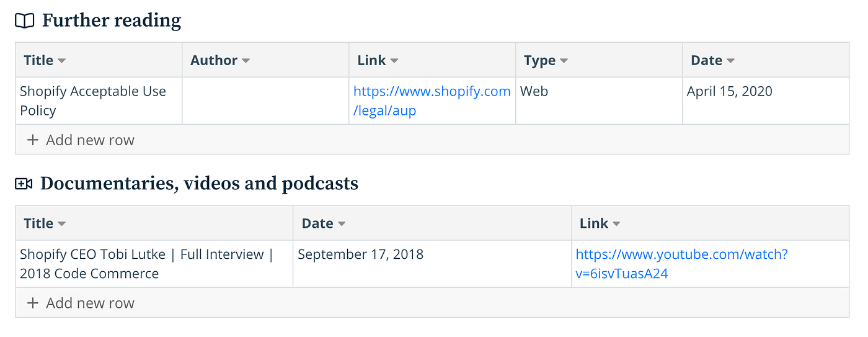The image size is (868, 337).
Task: Select the Shopify CEO Tobi Lutke interview title cell
Action: coord(154,264)
